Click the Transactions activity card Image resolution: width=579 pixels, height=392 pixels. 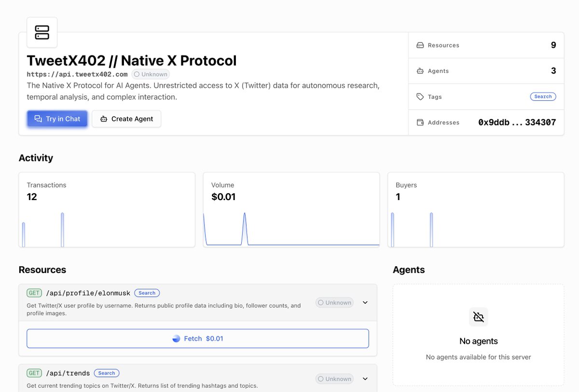click(107, 210)
